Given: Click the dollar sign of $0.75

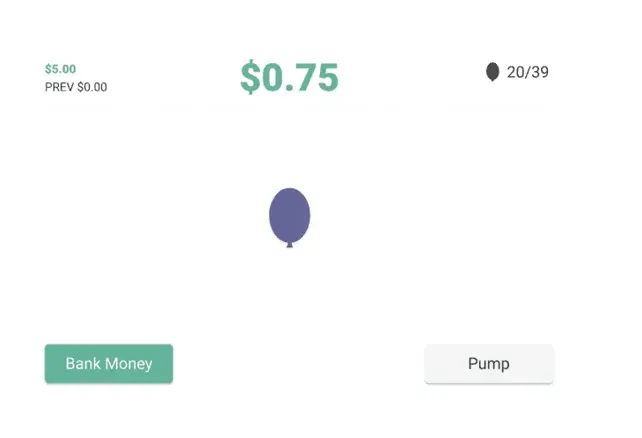Looking at the screenshot, I should 250,77.
